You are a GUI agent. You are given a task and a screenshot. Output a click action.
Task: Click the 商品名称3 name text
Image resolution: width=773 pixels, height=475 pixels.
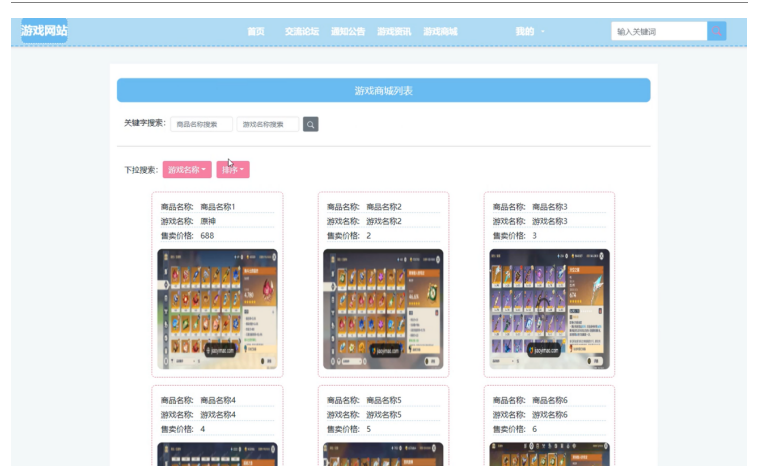[x=550, y=206]
